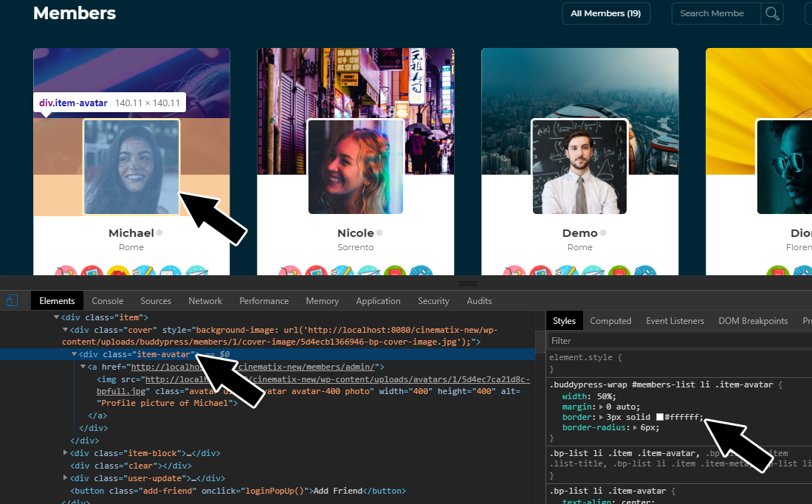Select the Styles sidebar tab

coord(564,321)
